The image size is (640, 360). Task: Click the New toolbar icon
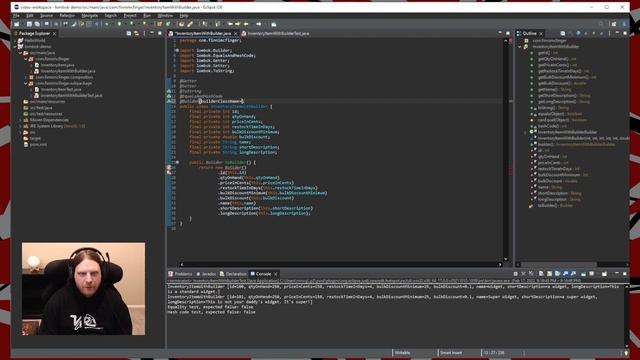[x=17, y=24]
